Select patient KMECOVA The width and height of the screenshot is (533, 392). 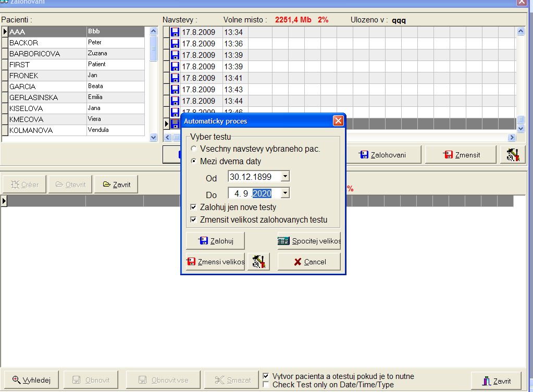tap(77, 119)
